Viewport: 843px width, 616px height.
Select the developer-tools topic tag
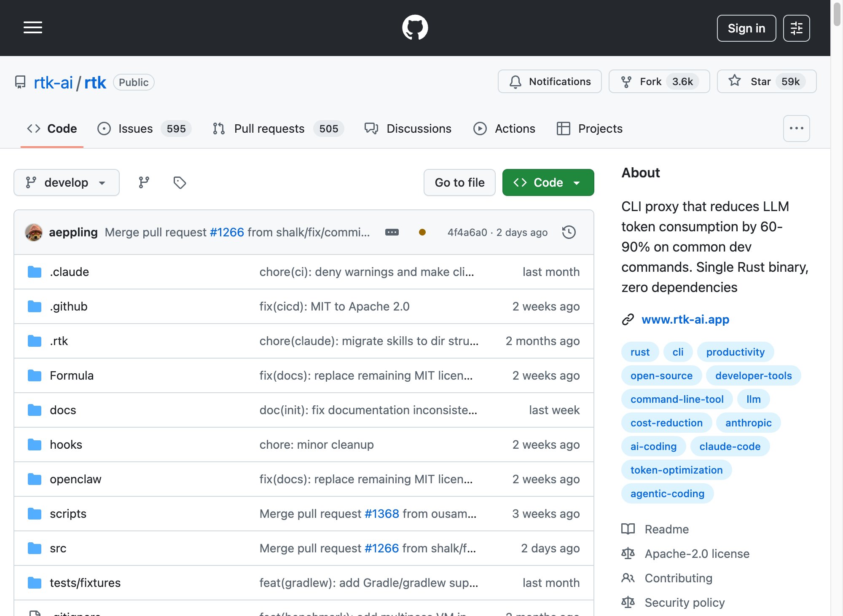tap(753, 375)
